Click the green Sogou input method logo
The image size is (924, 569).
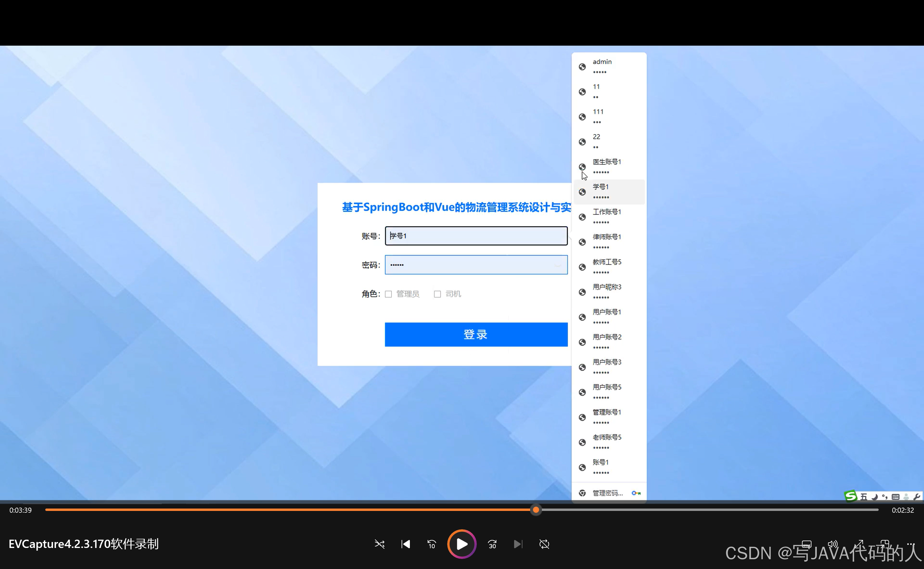click(851, 496)
